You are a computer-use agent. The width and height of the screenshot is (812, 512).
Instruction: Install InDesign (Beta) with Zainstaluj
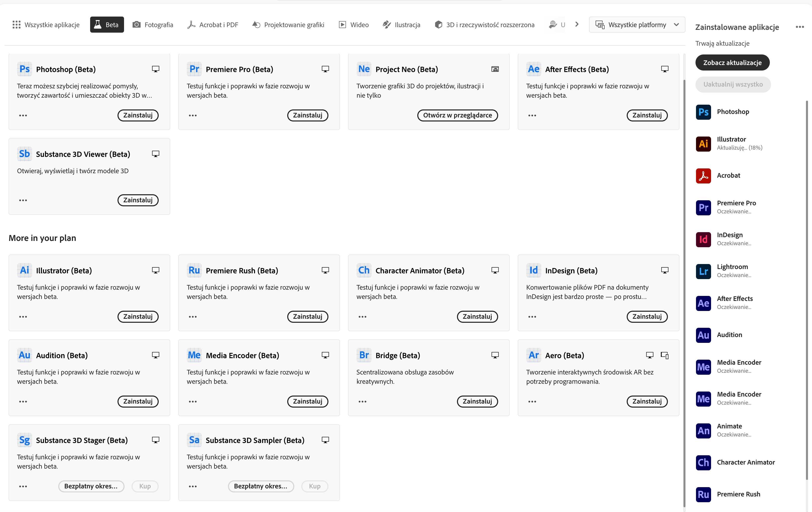tap(647, 316)
